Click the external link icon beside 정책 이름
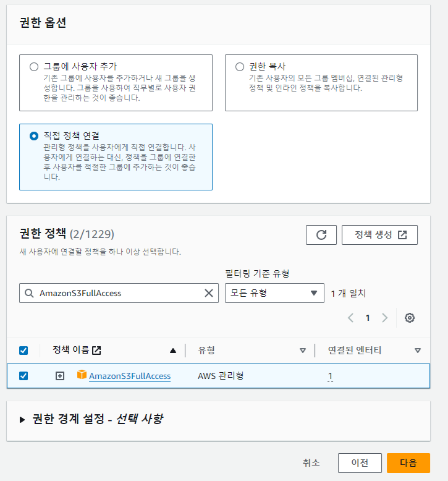Image resolution: width=448 pixels, height=481 pixels. point(96,351)
